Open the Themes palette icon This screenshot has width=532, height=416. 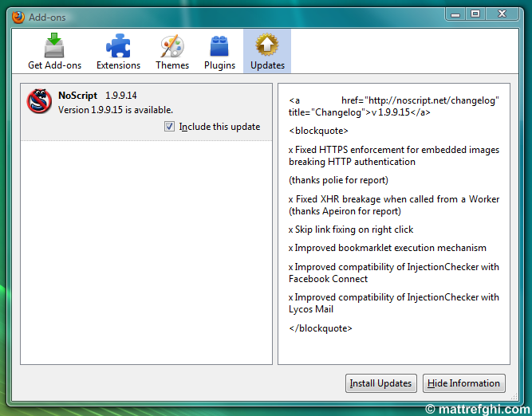click(172, 45)
